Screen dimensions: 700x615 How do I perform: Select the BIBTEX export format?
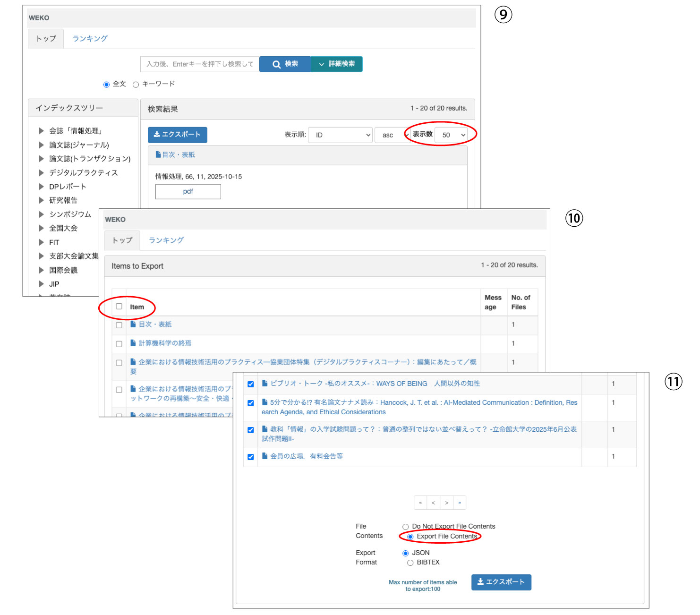410,563
